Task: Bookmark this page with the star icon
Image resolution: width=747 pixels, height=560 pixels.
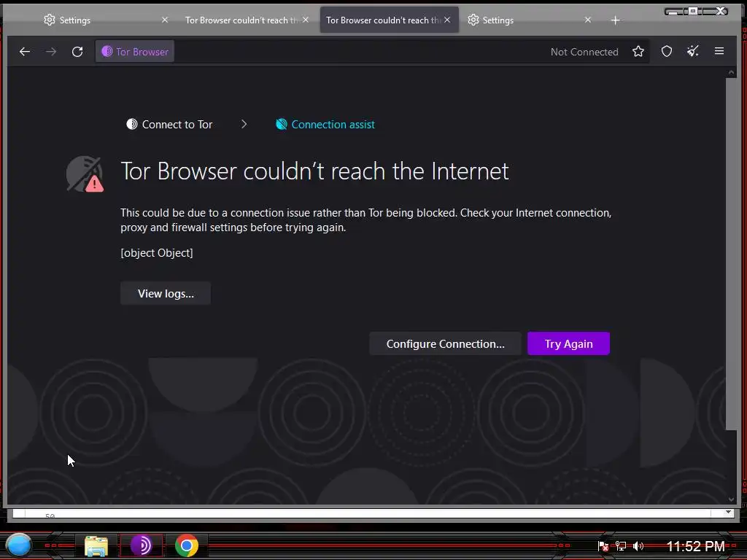Action: pos(638,52)
